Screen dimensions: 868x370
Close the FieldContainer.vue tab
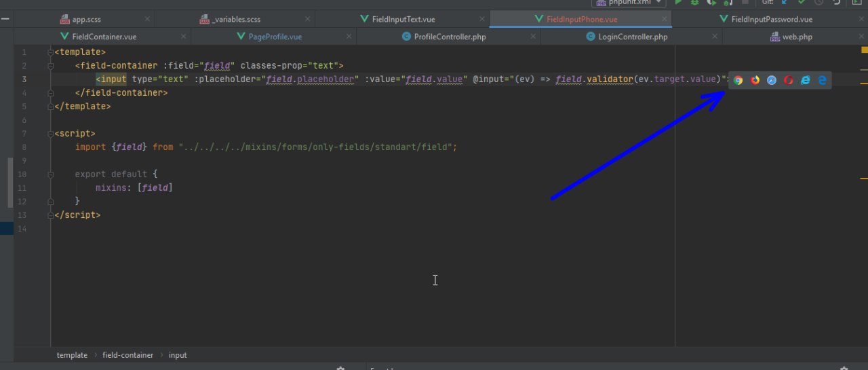(x=183, y=37)
